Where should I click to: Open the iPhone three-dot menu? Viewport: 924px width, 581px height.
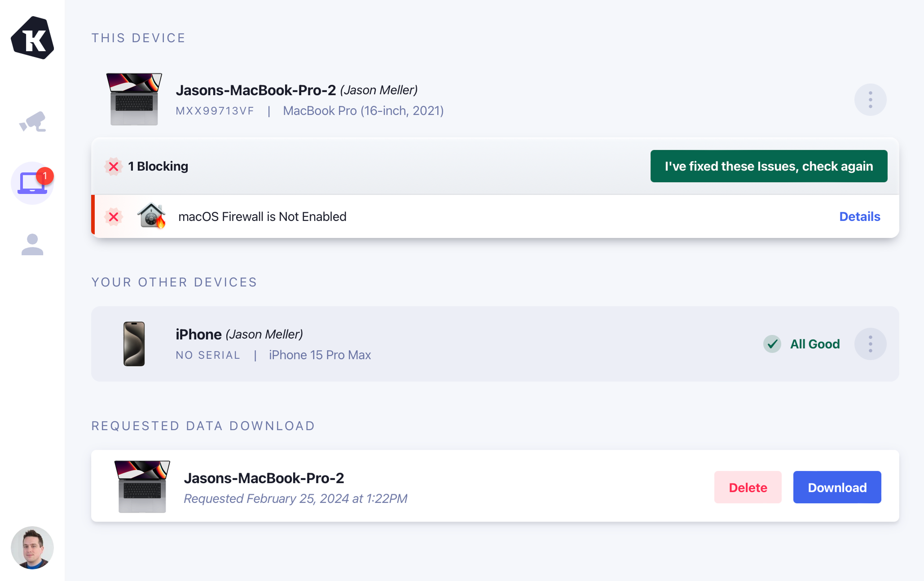pyautogui.click(x=870, y=344)
